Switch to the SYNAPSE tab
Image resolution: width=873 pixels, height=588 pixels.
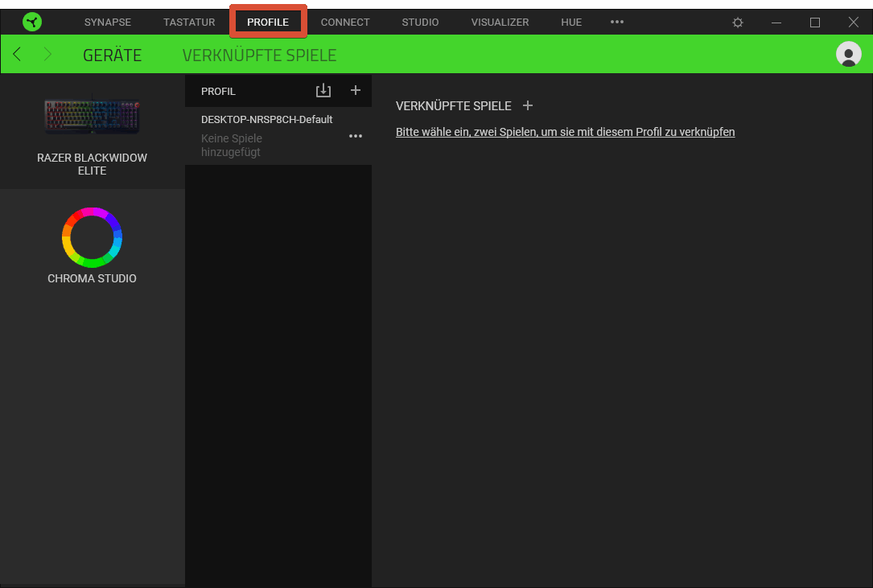coord(108,23)
